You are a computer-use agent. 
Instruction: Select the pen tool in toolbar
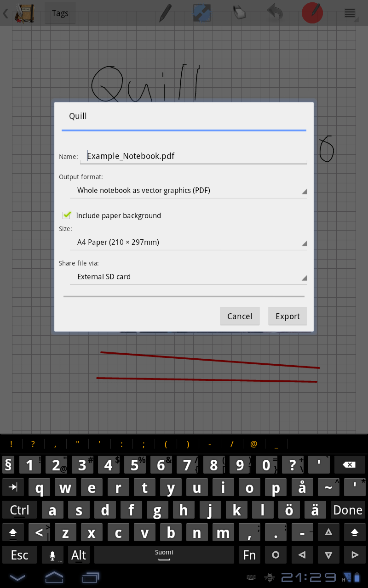(165, 13)
